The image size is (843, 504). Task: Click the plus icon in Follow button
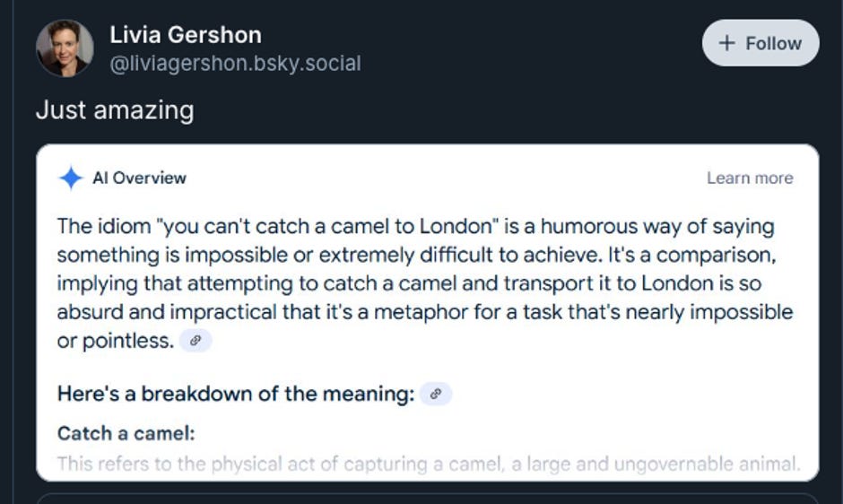[x=727, y=43]
